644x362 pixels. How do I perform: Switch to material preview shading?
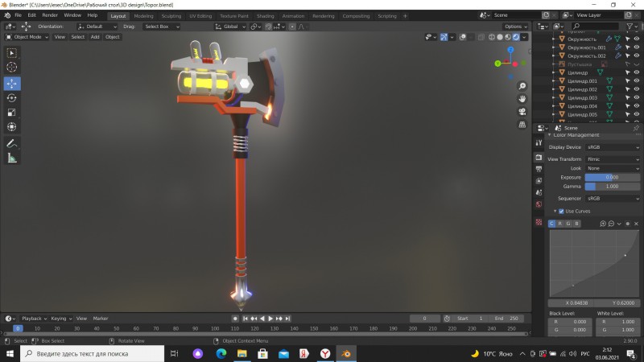(508, 37)
